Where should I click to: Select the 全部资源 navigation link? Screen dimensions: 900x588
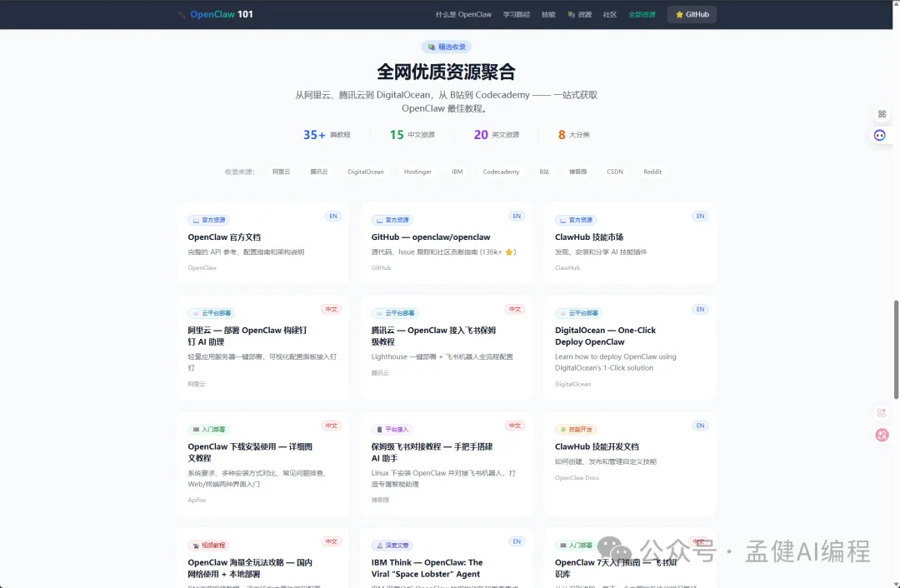pos(642,15)
